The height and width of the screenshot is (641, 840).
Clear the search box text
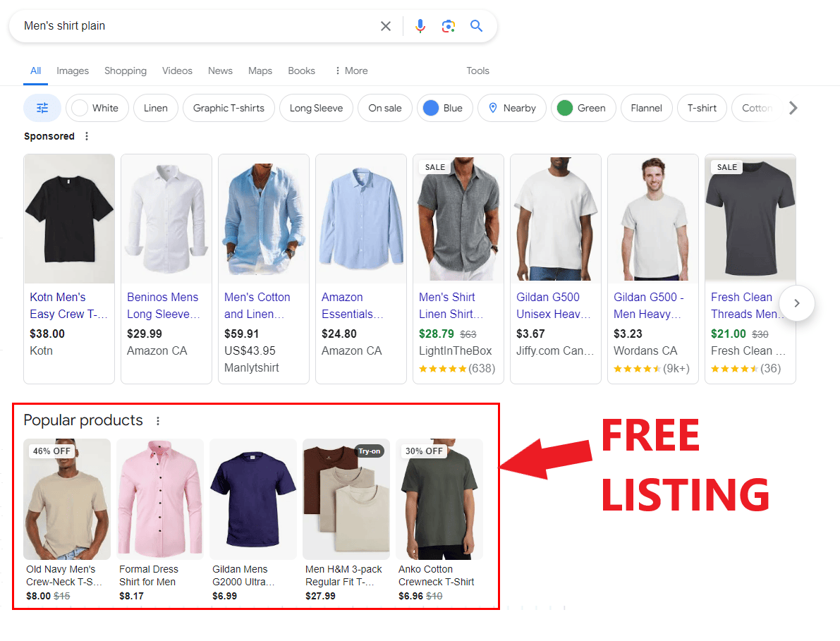click(x=386, y=26)
